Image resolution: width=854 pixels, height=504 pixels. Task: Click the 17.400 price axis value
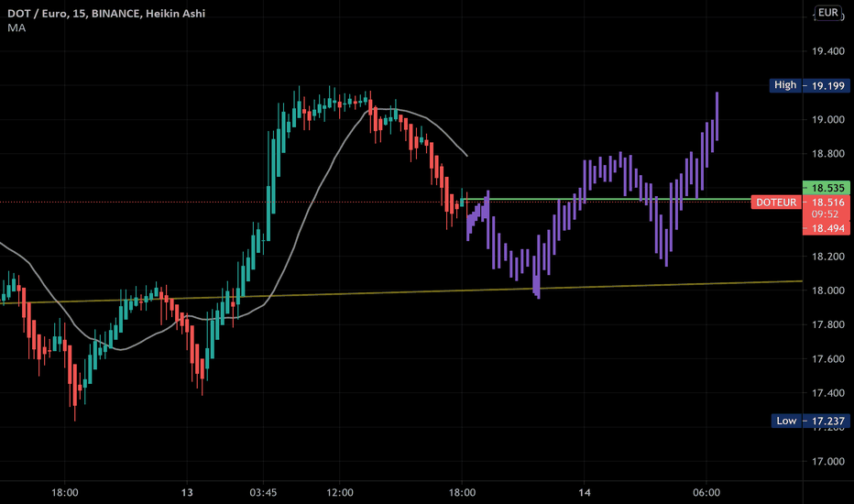(827, 393)
